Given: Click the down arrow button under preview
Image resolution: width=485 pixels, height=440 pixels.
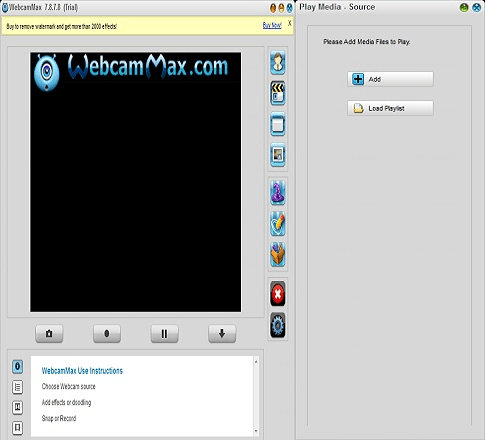Looking at the screenshot, I should pos(222,334).
